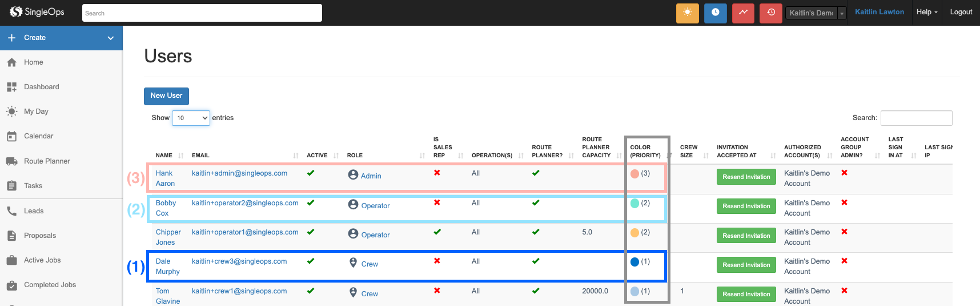Open Route Planner from the sidebar
The width and height of the screenshot is (980, 306).
point(47,161)
